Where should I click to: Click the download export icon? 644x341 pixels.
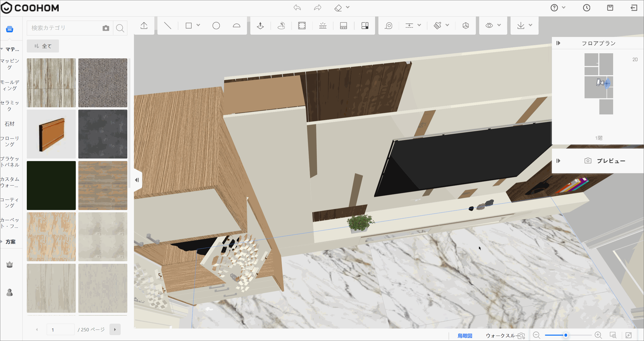521,25
